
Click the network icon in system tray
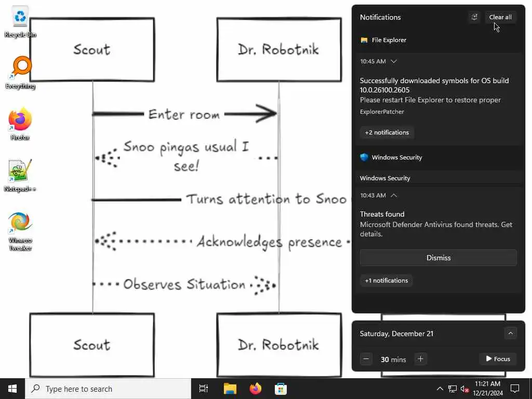[x=453, y=389]
